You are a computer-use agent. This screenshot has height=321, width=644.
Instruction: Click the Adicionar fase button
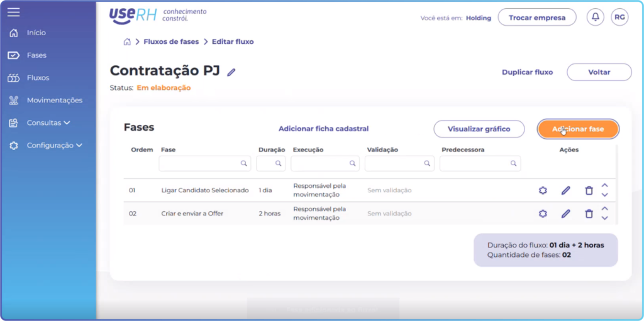(x=578, y=129)
